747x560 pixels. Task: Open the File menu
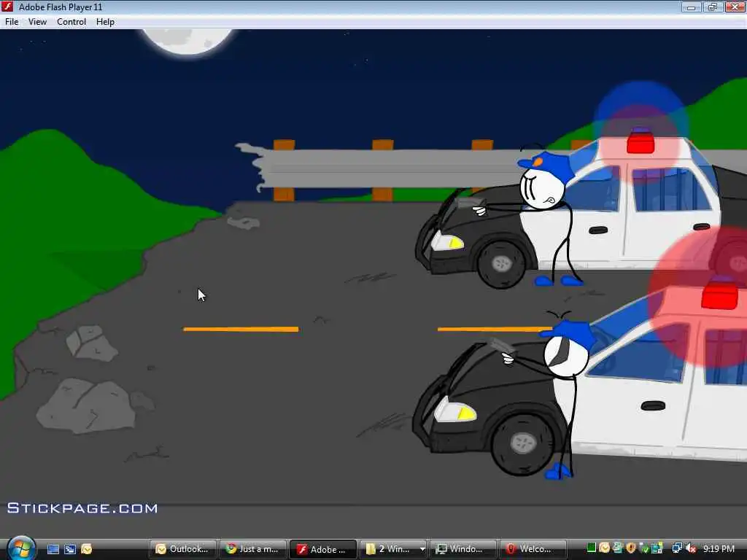[x=12, y=22]
